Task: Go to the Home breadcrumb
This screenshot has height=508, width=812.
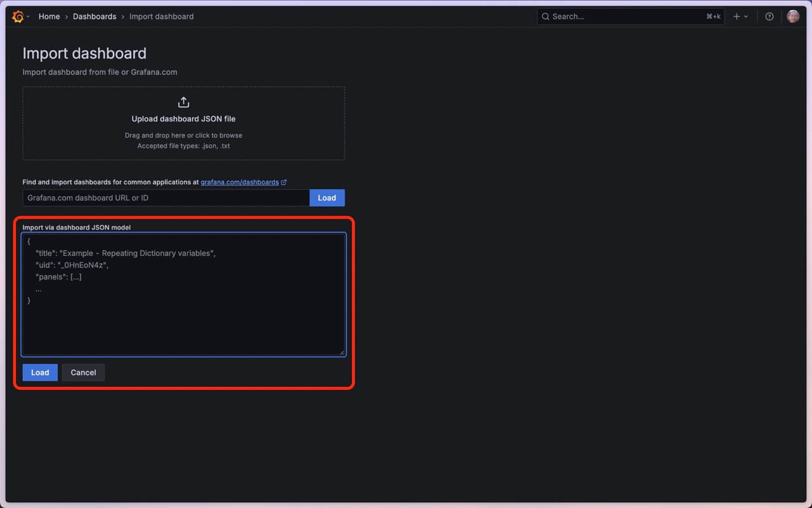Action: click(x=49, y=17)
